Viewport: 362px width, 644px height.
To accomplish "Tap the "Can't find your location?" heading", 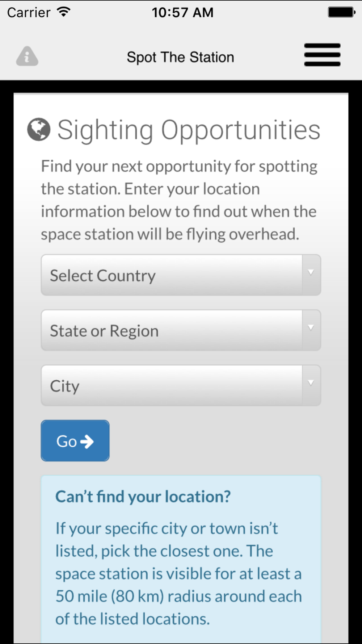I will click(x=143, y=496).
